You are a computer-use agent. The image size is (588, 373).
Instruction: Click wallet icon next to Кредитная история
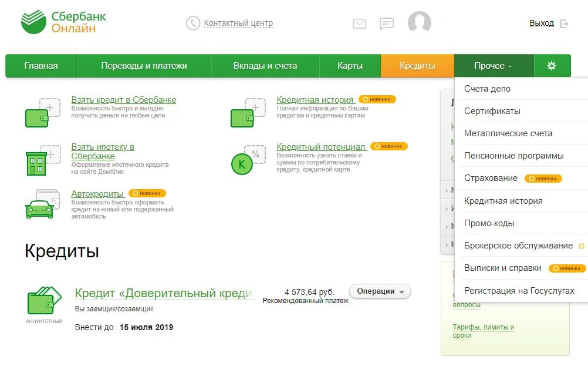pos(248,113)
